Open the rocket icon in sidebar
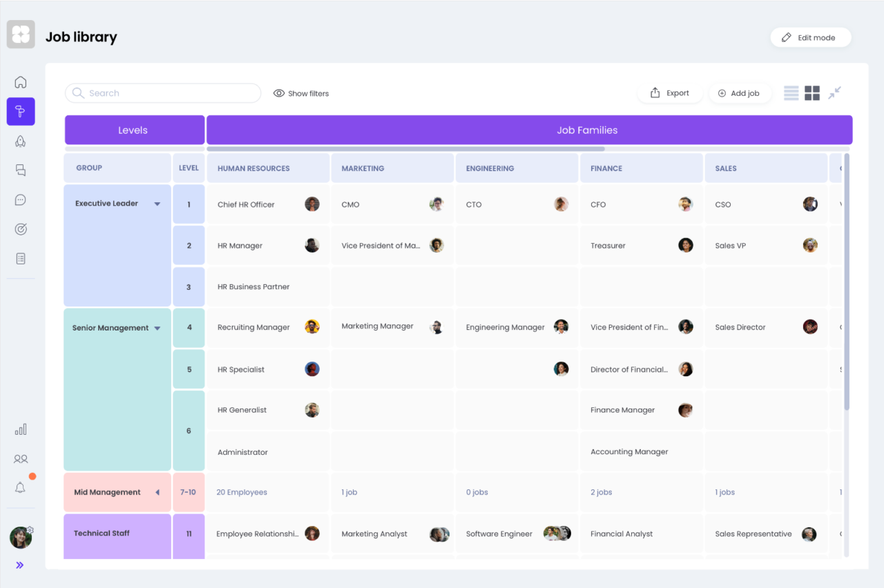The image size is (884, 588). click(21, 141)
